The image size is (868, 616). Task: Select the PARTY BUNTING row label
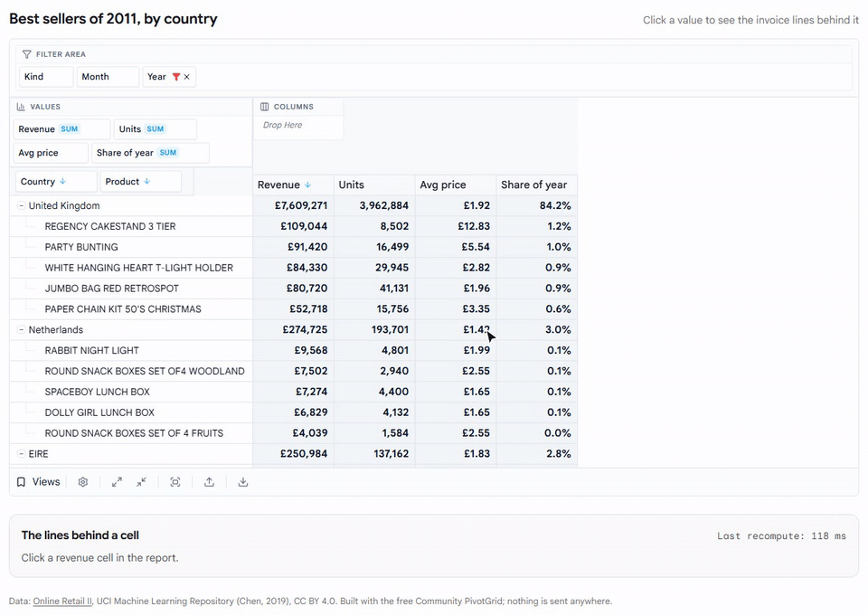(x=81, y=247)
